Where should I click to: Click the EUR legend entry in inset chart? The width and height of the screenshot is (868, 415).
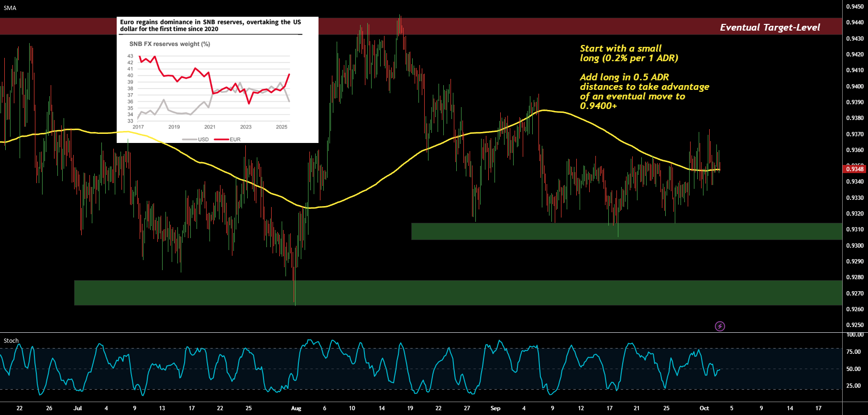coord(228,140)
